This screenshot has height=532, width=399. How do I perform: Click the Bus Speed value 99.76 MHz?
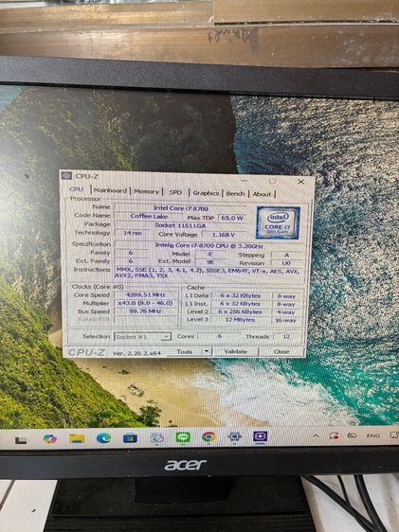coord(145,311)
